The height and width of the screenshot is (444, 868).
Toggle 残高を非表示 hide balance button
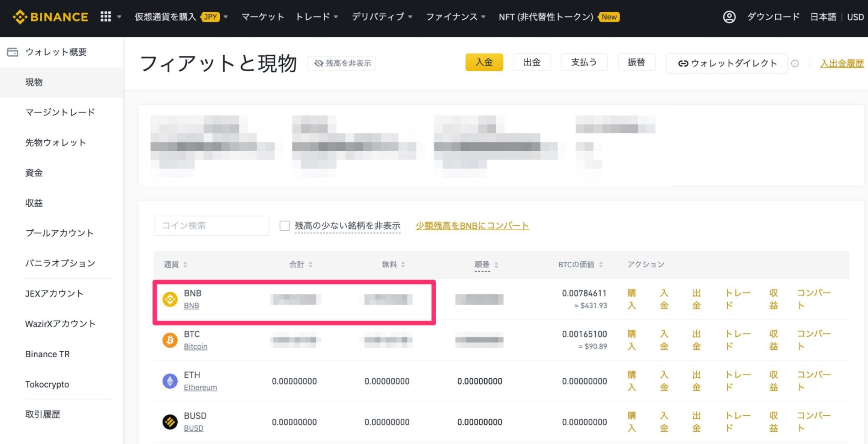[x=342, y=63]
